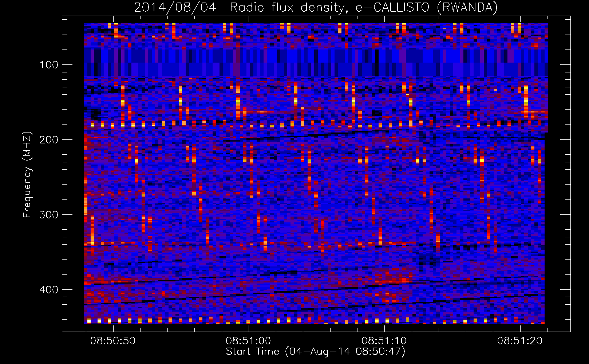Click the 'Frequency (MHZ)' axis label

(27, 175)
